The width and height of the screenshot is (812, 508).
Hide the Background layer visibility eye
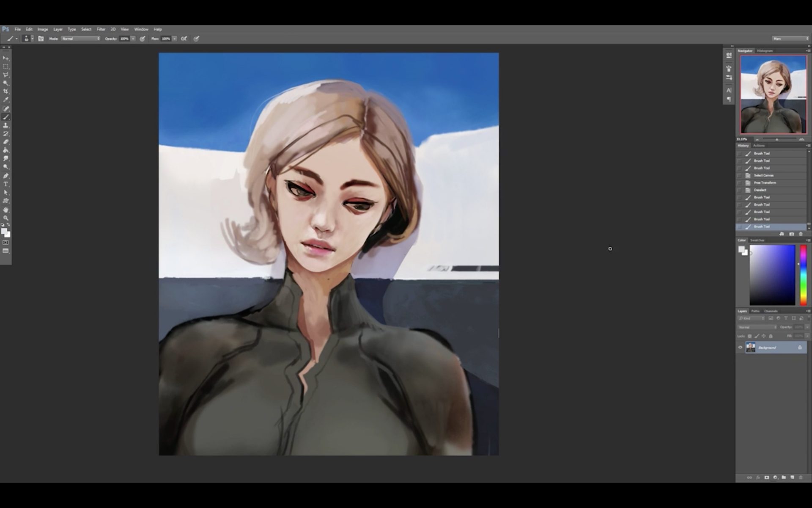(x=740, y=347)
